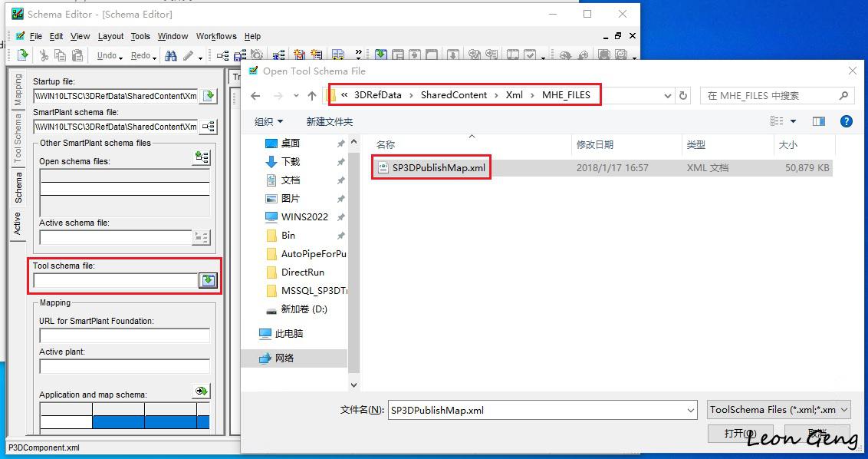Click SharedContent in the address breadcrumb
868x459 pixels.
point(454,95)
